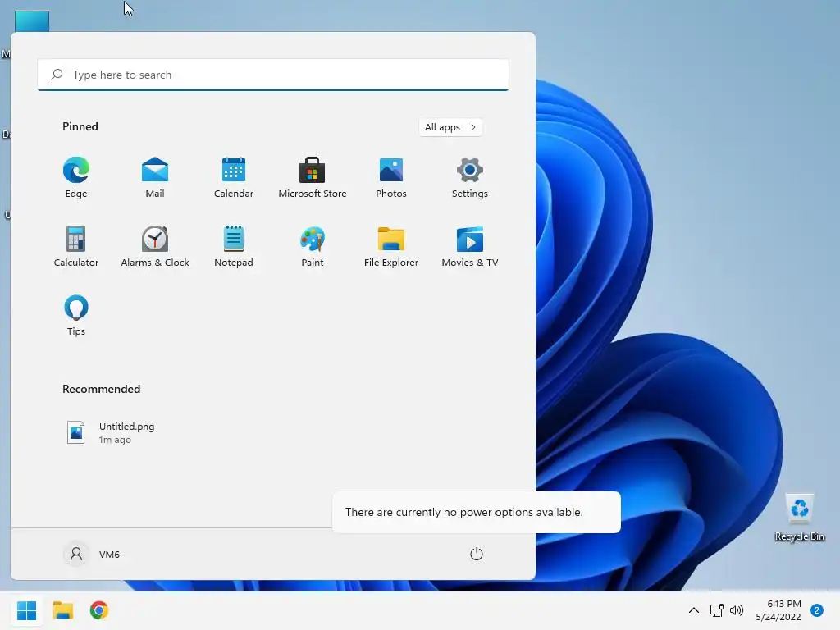840x630 pixels.
Task: Open recommended file Untitled.png
Action: pyautogui.click(x=111, y=432)
